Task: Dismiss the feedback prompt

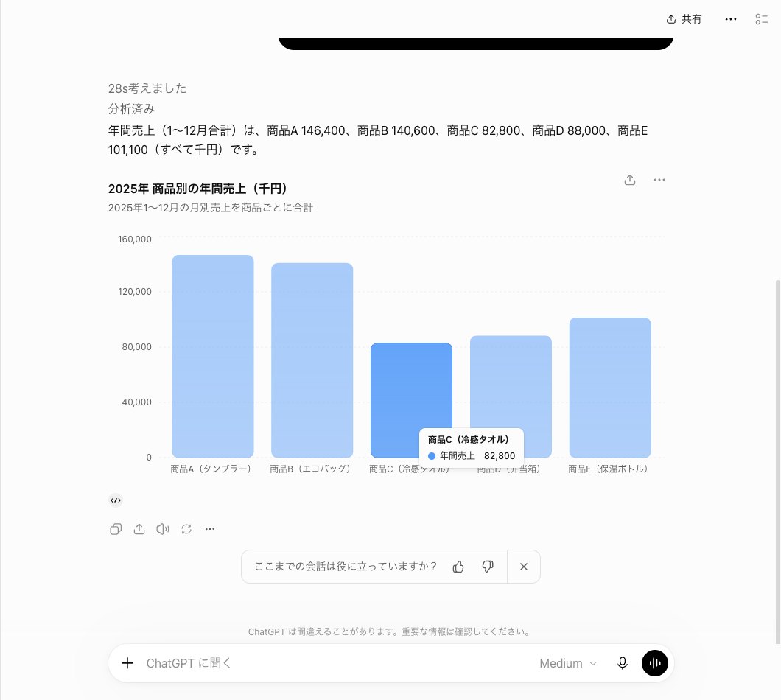Action: coord(523,567)
